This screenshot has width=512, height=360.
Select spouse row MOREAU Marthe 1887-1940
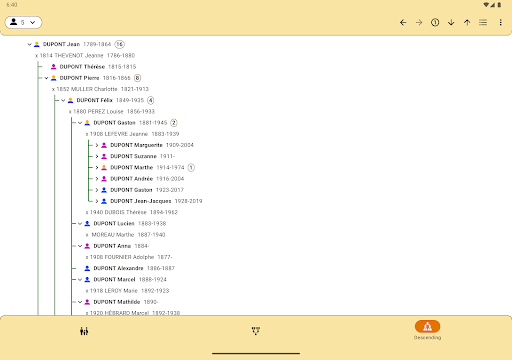coord(125,235)
